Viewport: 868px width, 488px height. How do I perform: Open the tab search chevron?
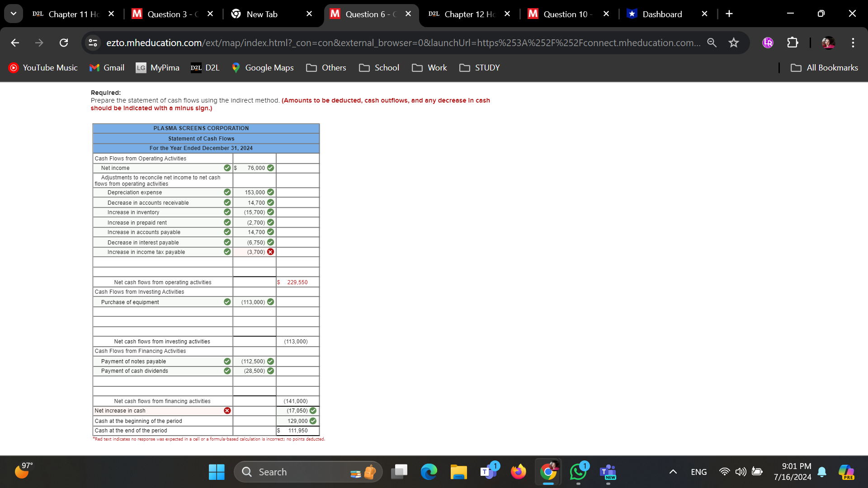[14, 14]
